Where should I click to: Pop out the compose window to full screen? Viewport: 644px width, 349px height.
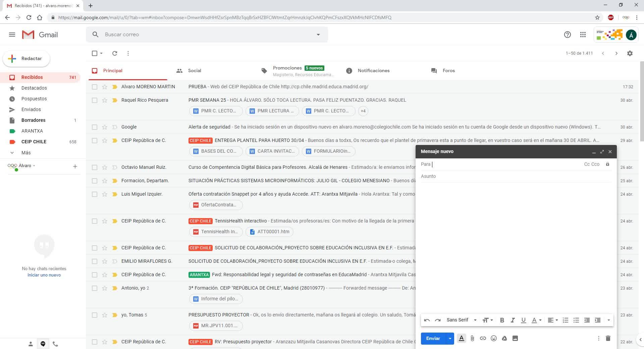[602, 152]
